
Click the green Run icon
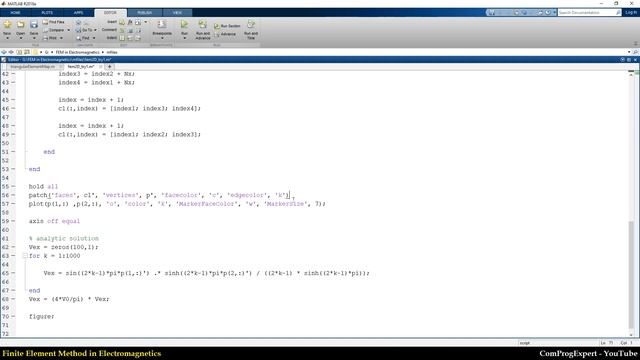pos(184,24)
